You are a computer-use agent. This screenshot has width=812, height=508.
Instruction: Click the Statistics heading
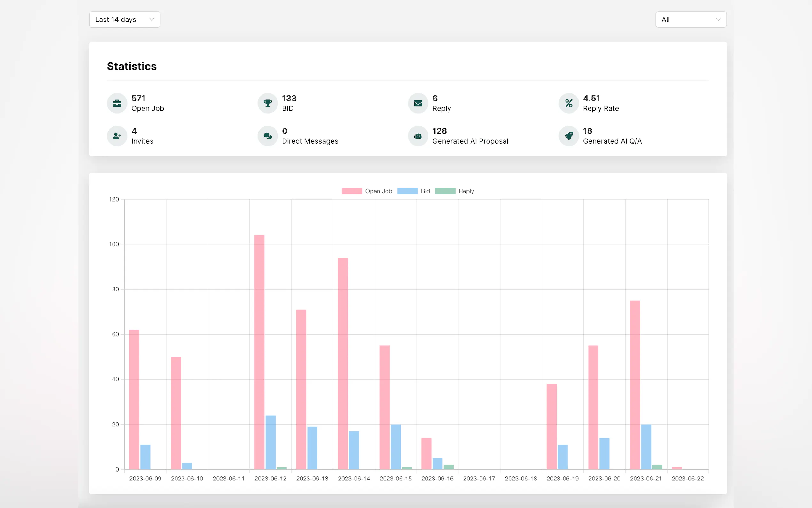pos(132,66)
